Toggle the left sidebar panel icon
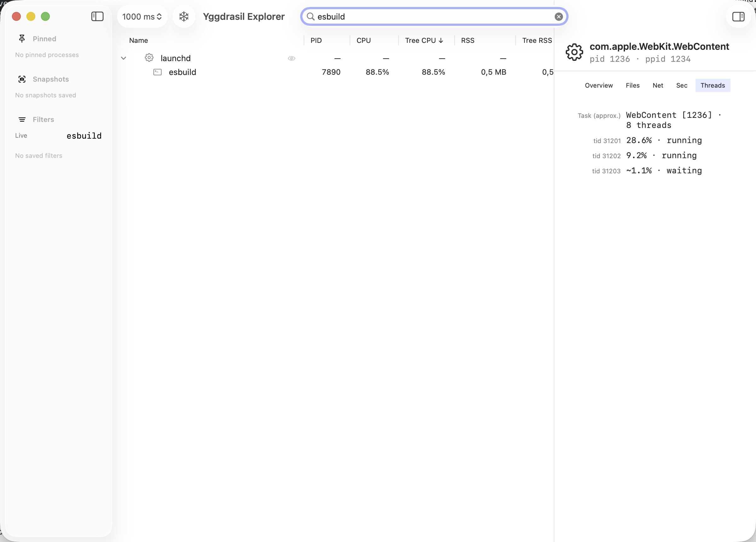The image size is (756, 542). click(97, 16)
